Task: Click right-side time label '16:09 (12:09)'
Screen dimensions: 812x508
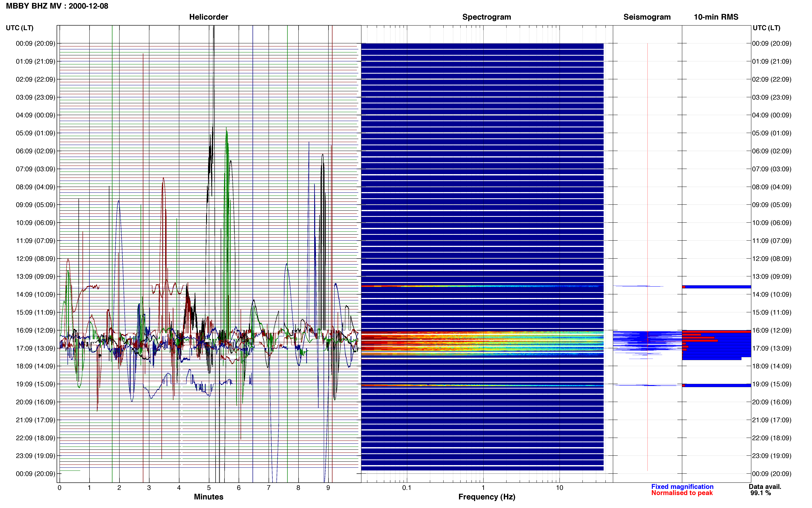Action: [x=771, y=330]
